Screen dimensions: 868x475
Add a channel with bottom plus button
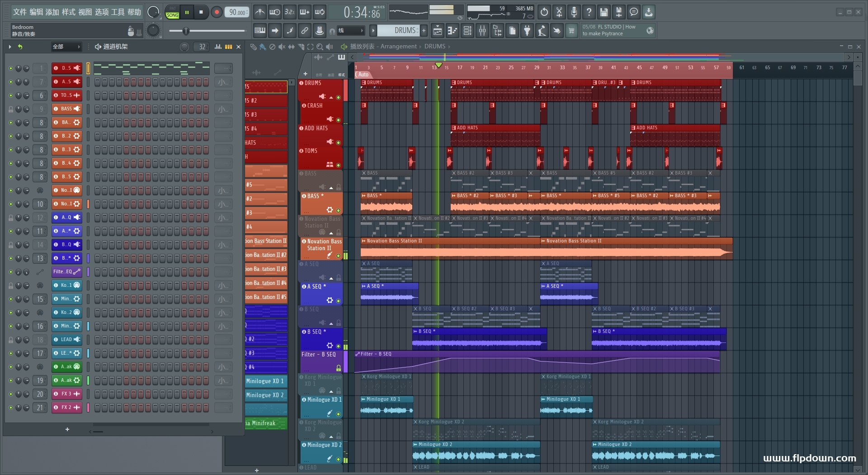[67, 429]
